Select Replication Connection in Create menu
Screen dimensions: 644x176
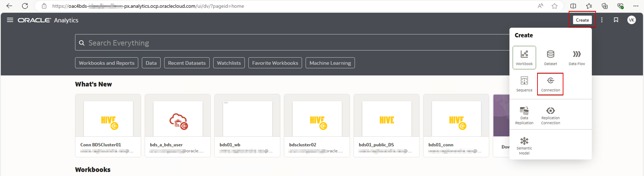coord(550,116)
